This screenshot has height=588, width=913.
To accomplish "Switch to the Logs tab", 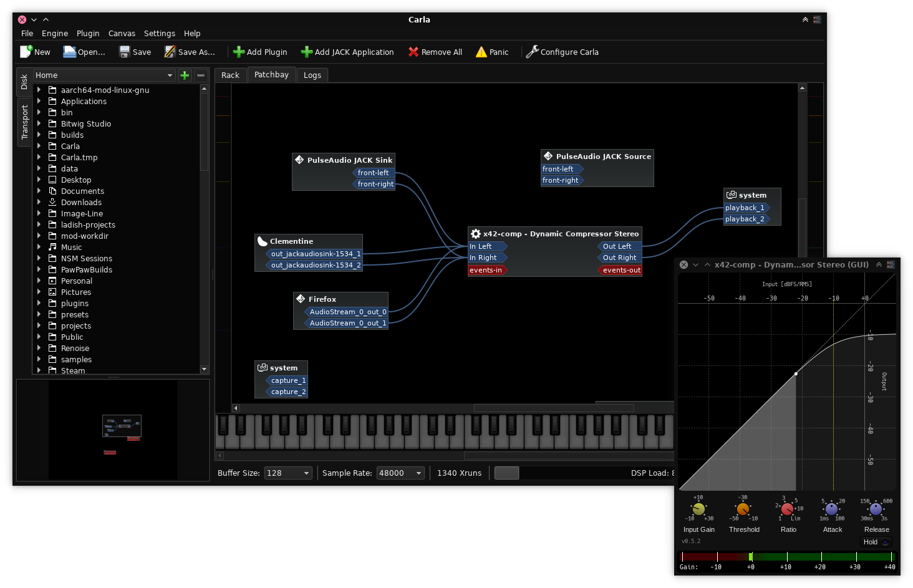I will click(x=312, y=75).
